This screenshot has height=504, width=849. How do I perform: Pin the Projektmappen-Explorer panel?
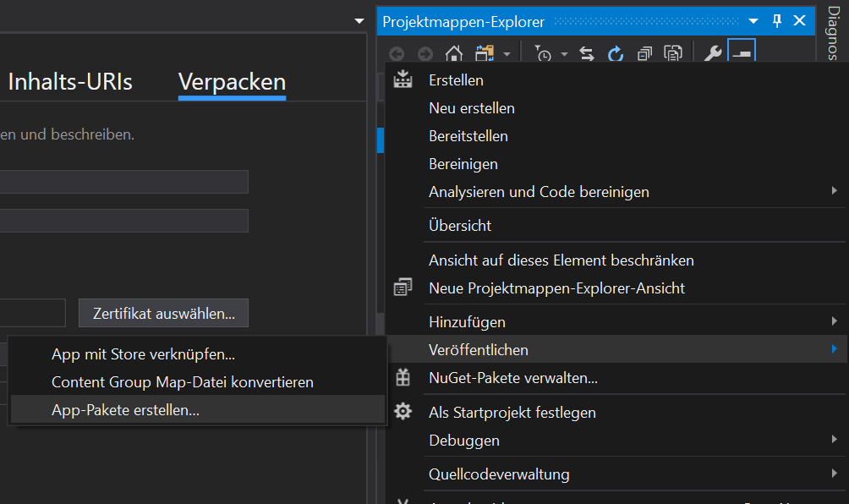tap(777, 21)
